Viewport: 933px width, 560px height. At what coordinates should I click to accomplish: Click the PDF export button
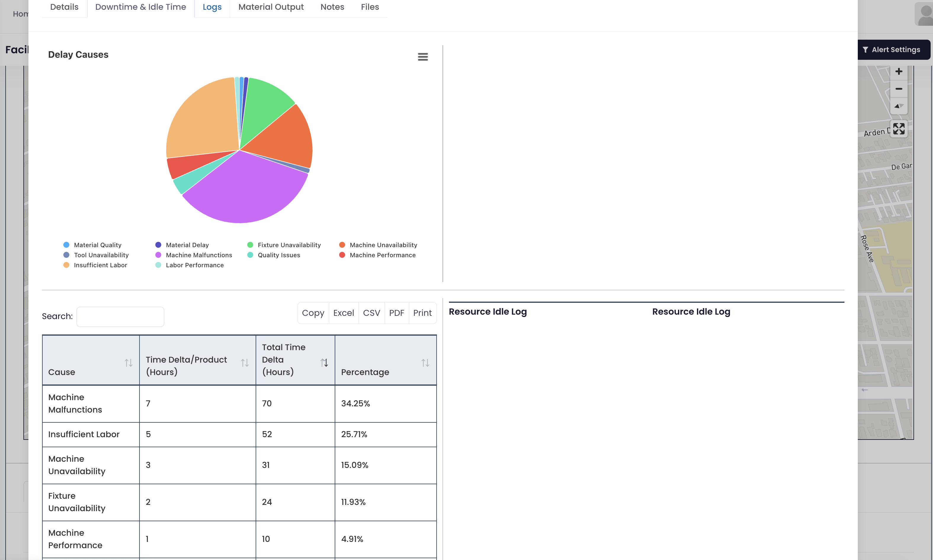coord(397,313)
